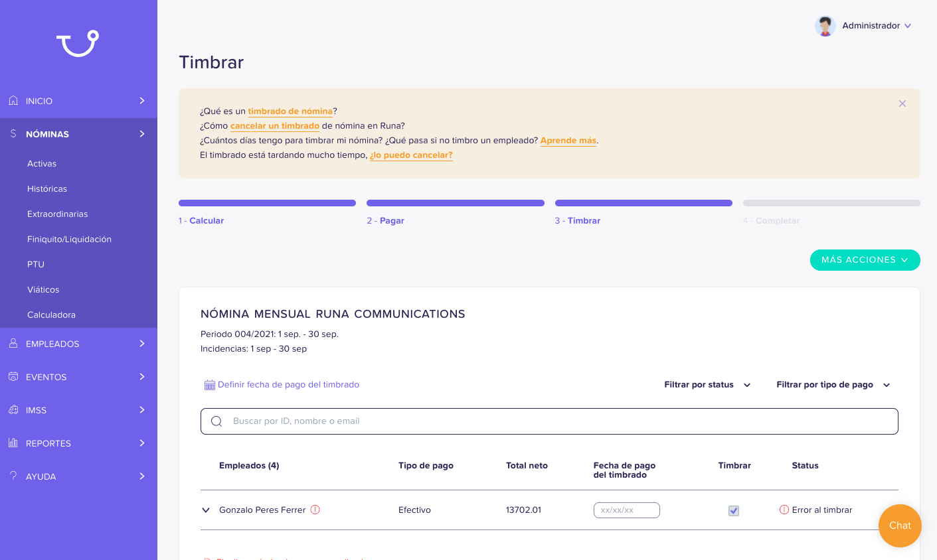This screenshot has width=937, height=560.
Task: Click the grey Completar progress bar segment
Action: [x=831, y=203]
